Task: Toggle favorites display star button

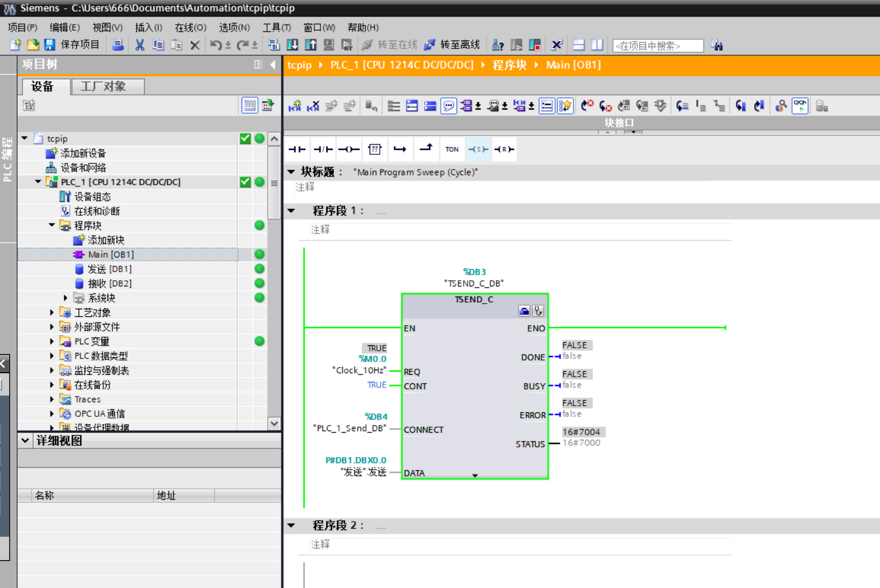Action: click(x=565, y=106)
